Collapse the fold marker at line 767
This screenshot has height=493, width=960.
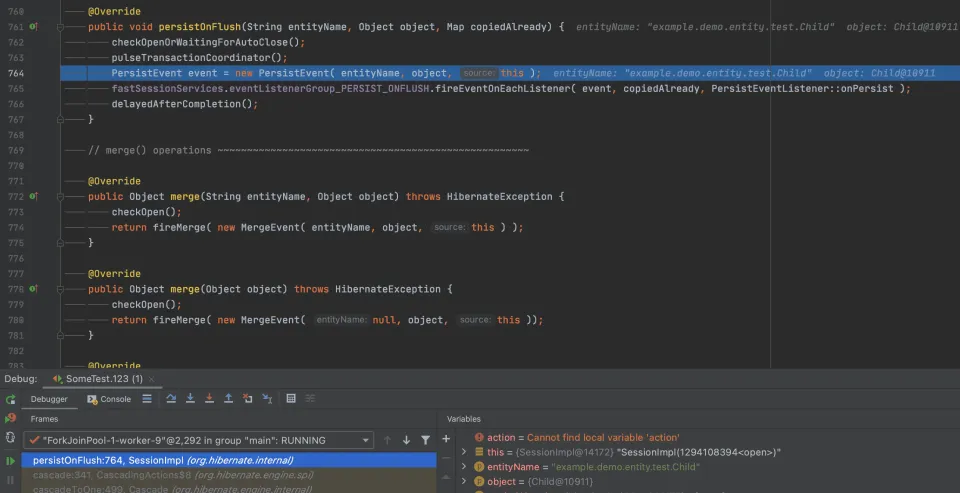pyautogui.click(x=60, y=119)
